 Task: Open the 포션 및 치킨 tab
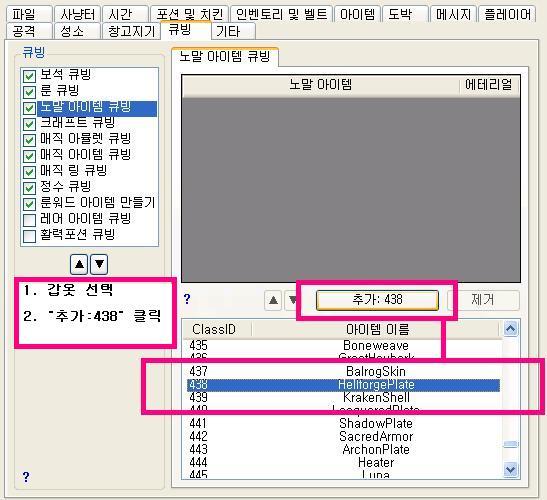[189, 14]
